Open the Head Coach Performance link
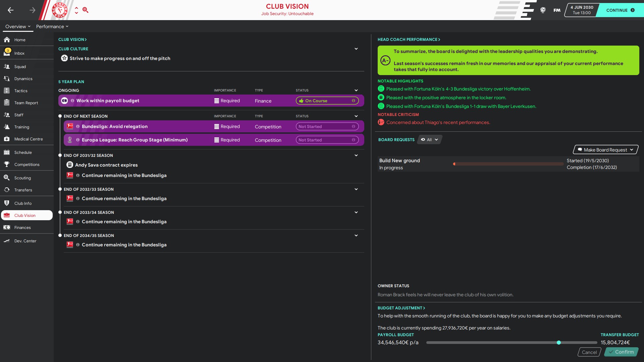644x362 pixels. tap(409, 40)
